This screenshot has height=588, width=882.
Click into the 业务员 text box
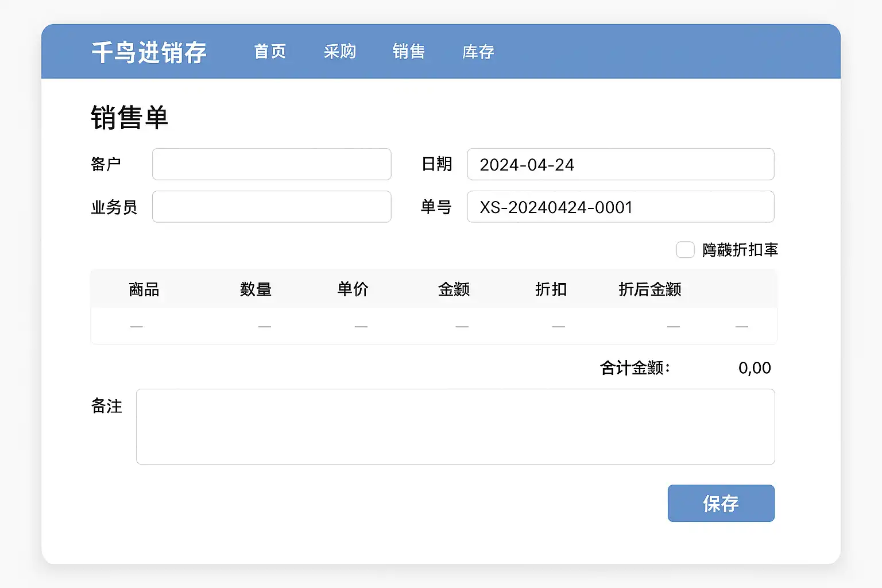[x=272, y=207]
